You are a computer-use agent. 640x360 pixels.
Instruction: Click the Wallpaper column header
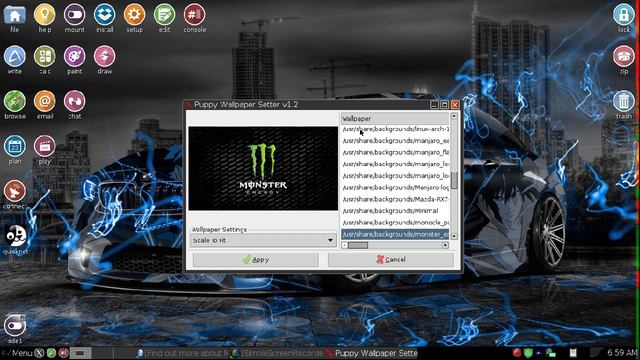[395, 118]
